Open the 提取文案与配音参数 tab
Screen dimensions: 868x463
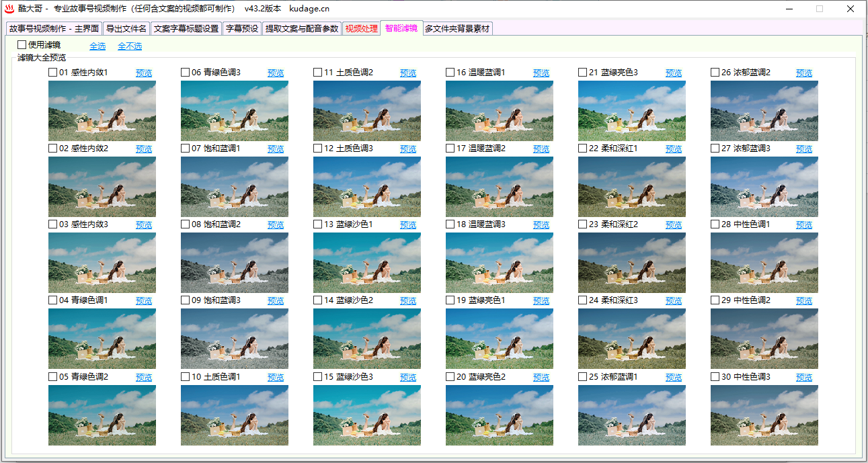(302, 29)
